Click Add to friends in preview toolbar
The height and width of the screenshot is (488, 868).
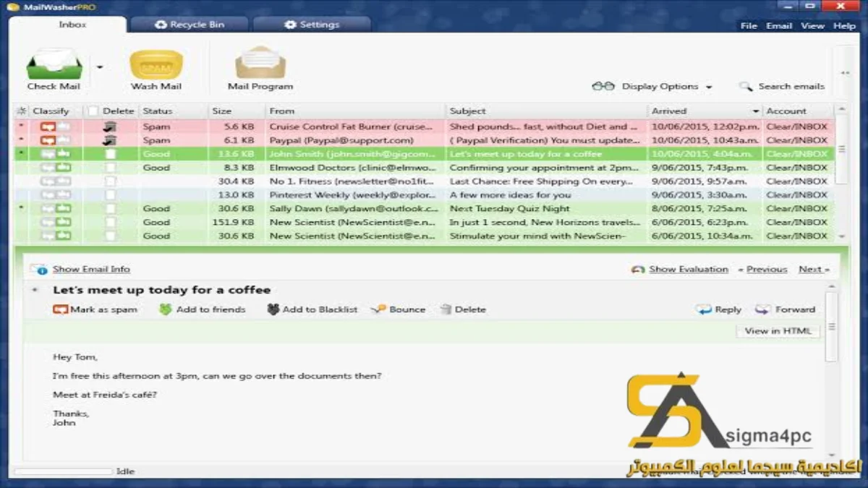click(203, 309)
